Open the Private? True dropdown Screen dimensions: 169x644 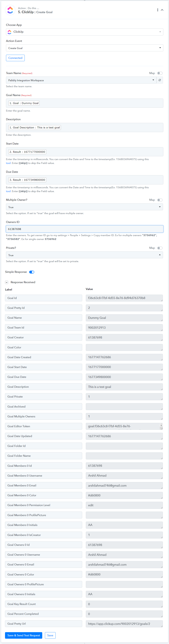pos(84,255)
